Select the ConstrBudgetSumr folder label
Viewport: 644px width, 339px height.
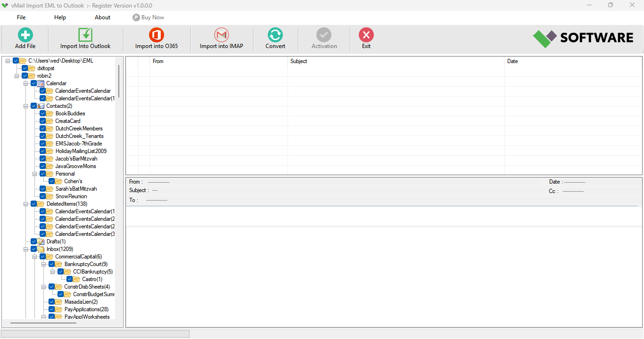(93, 294)
